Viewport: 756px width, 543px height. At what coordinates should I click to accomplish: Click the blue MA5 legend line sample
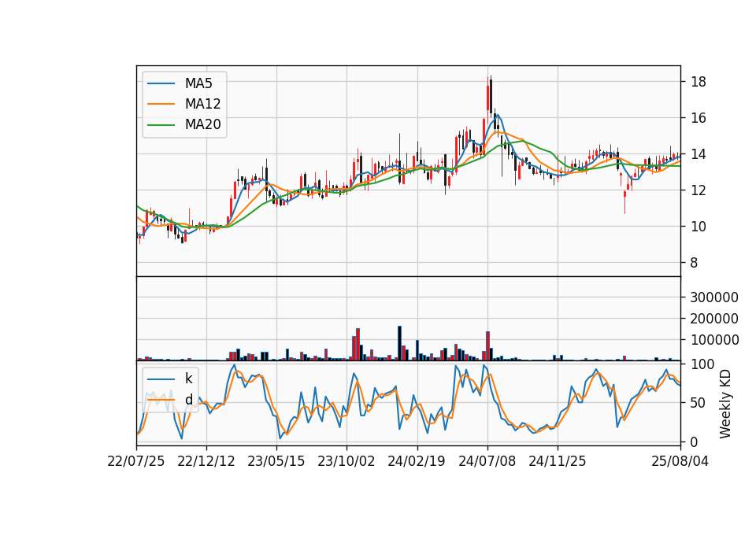[x=161, y=84]
